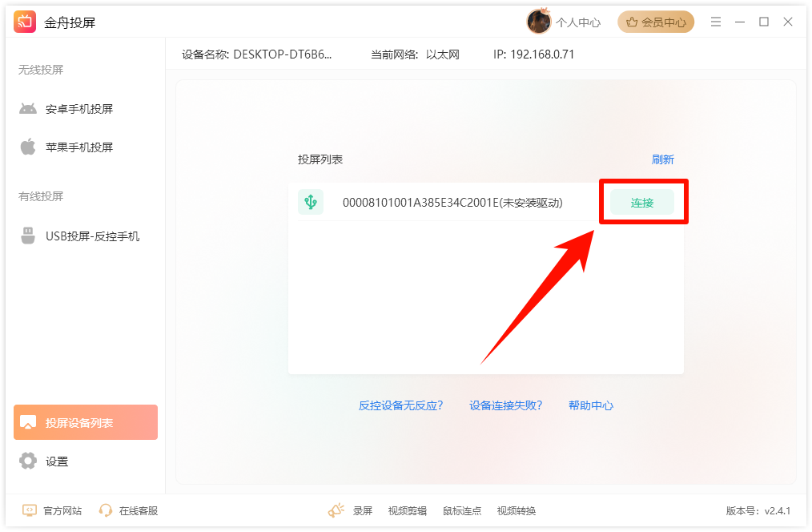Click 刷新 to refresh device list
812x532 pixels.
tap(662, 159)
